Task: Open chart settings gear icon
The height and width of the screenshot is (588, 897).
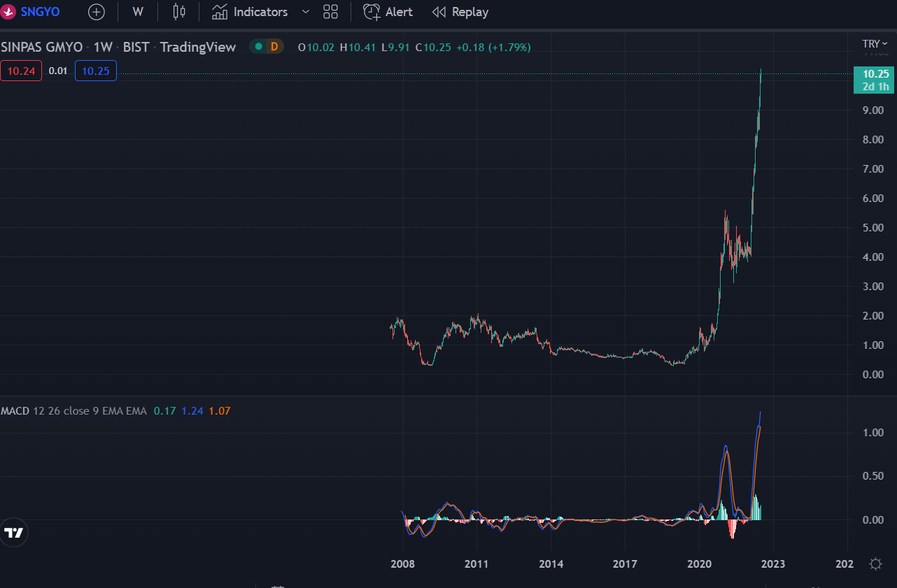Action: tap(875, 564)
